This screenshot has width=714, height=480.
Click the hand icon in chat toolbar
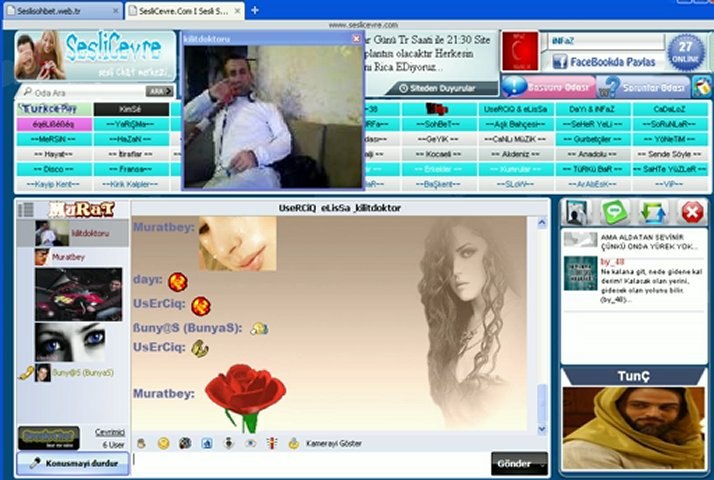point(142,443)
